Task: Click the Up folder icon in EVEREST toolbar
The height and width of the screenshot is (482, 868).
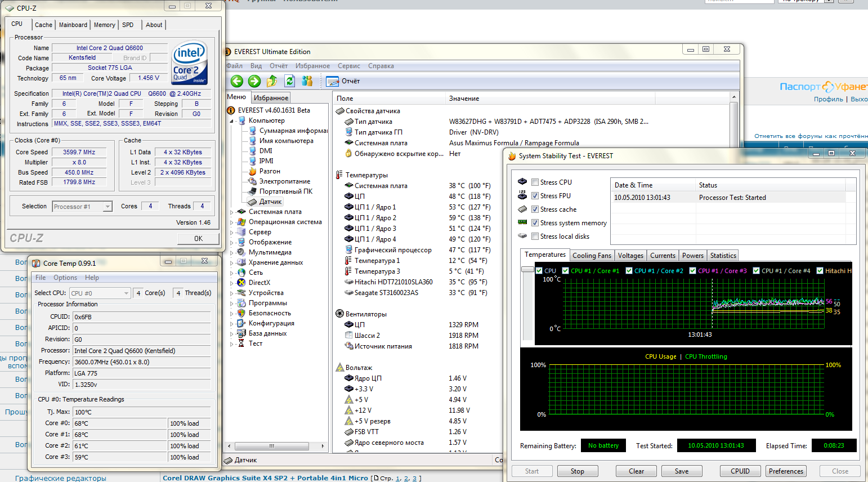Action: (x=272, y=81)
